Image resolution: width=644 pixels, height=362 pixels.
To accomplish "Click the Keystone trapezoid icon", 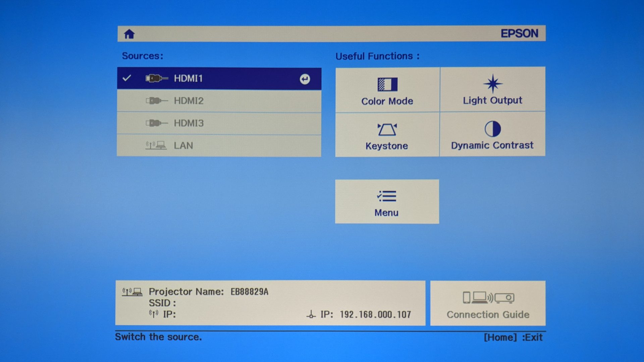I will pyautogui.click(x=387, y=129).
